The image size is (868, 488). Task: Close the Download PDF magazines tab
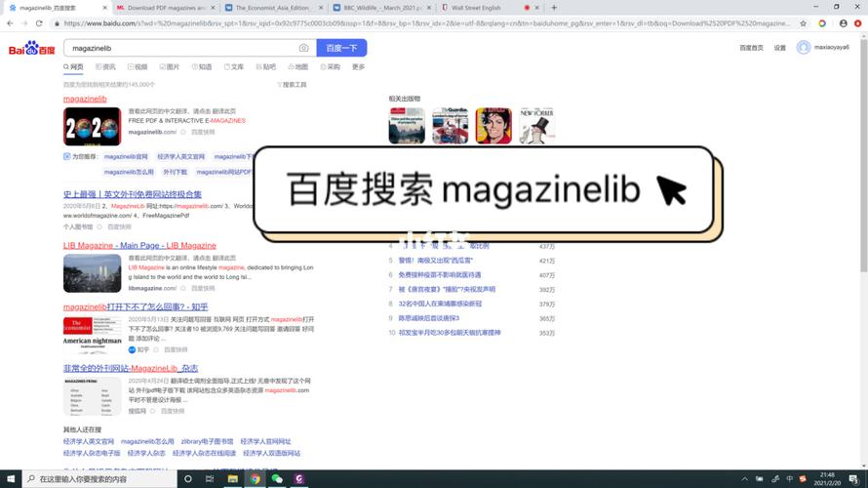pos(214,8)
